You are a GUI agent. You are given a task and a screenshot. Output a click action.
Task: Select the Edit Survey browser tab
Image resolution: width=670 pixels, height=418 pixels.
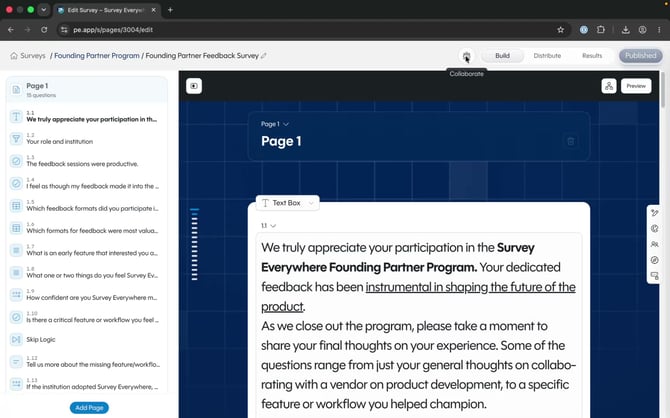pyautogui.click(x=105, y=10)
